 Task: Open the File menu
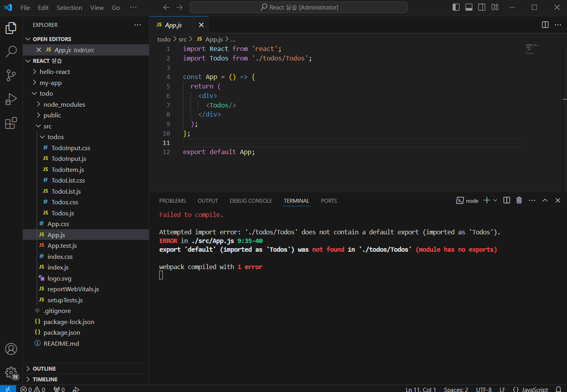coord(25,8)
